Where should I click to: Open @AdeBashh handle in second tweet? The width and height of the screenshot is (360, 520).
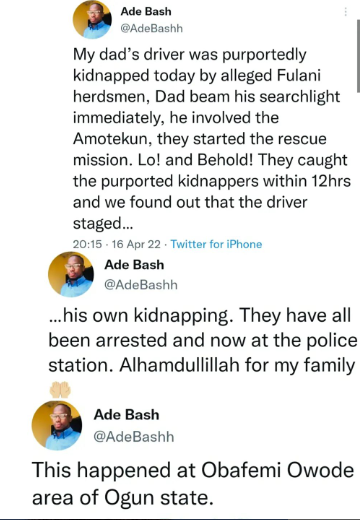coord(141,285)
